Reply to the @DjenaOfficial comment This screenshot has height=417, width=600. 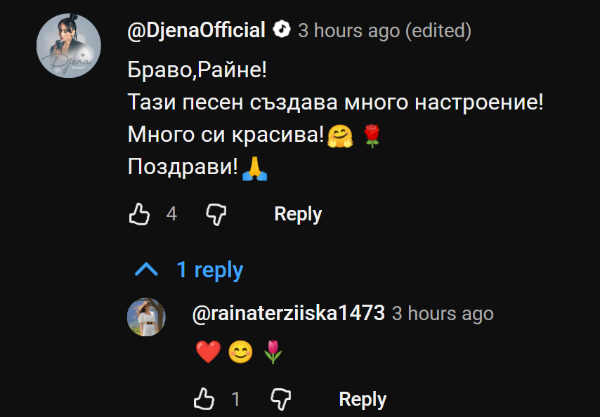(298, 213)
